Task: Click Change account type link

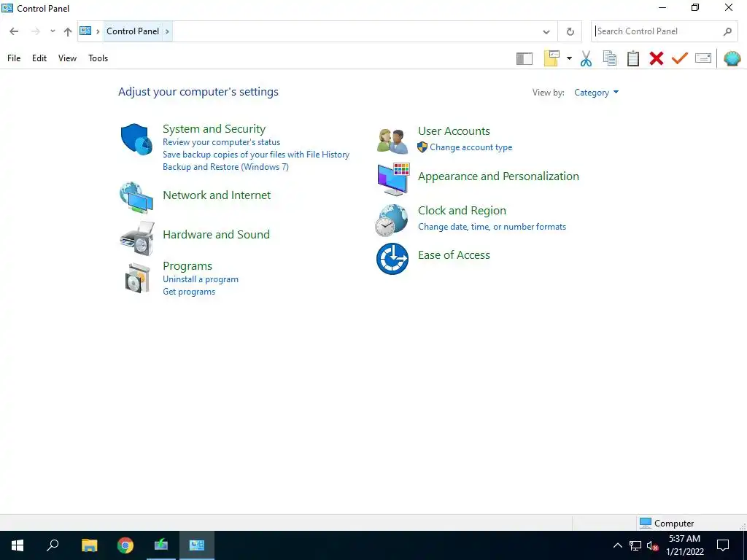Action: click(471, 147)
